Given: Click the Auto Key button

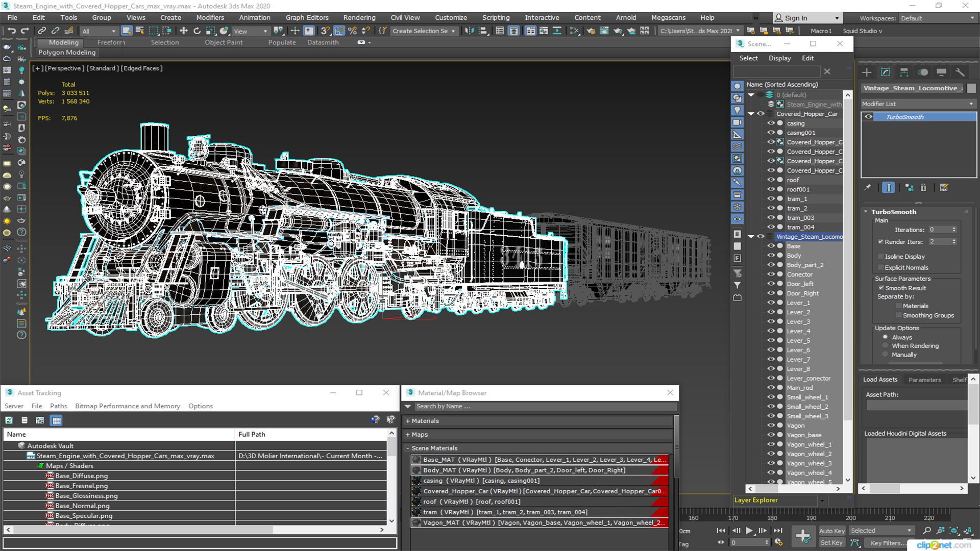Looking at the screenshot, I should [832, 531].
